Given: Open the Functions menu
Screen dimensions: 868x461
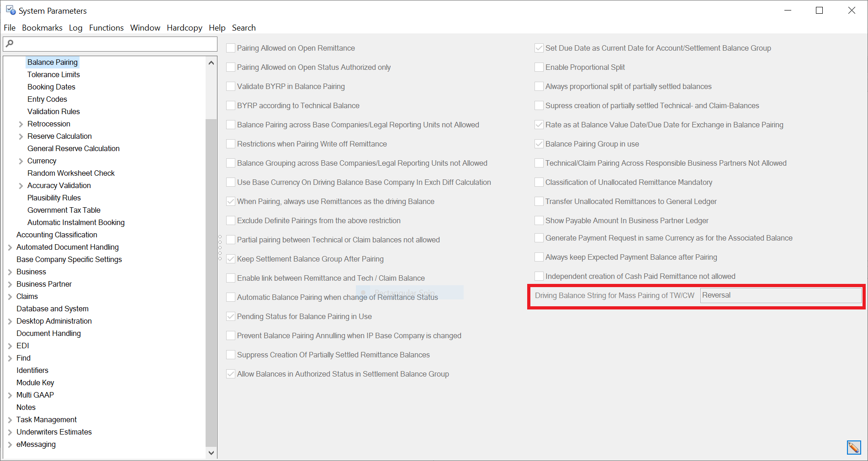Looking at the screenshot, I should [106, 28].
